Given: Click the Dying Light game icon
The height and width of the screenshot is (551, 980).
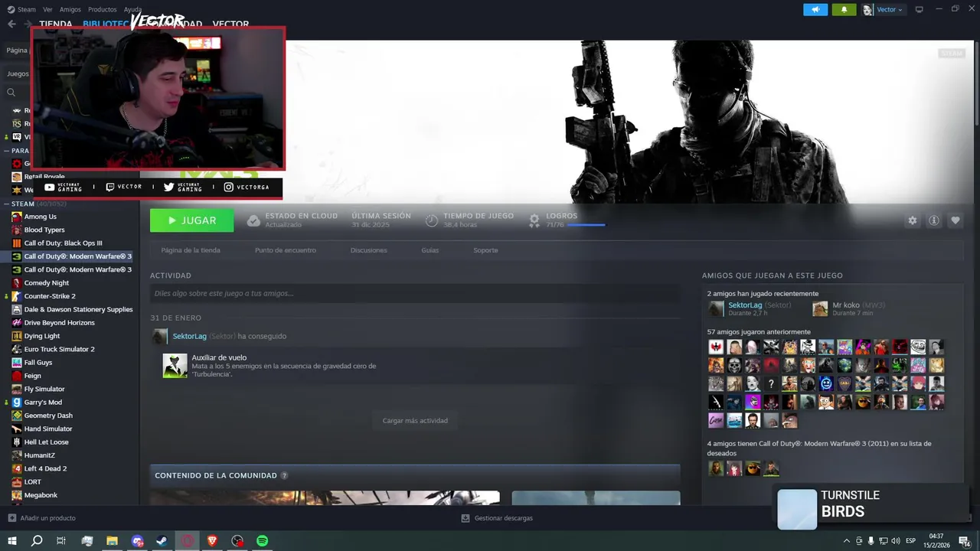Looking at the screenshot, I should (17, 336).
